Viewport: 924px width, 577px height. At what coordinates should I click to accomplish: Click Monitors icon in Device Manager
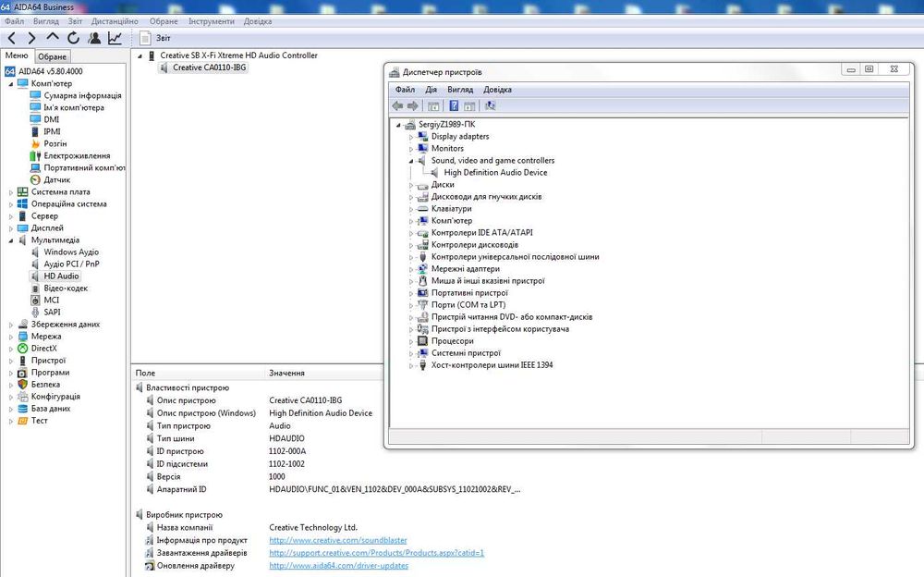click(422, 149)
